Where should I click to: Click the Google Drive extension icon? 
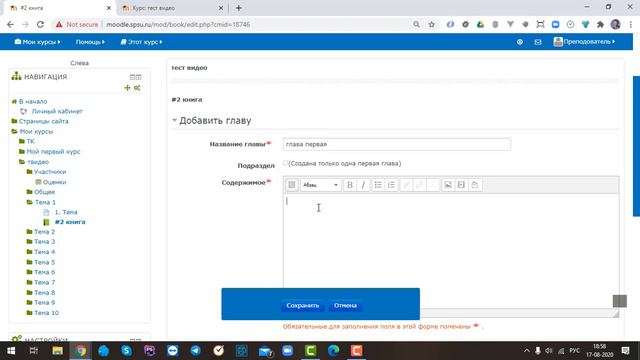[480, 24]
